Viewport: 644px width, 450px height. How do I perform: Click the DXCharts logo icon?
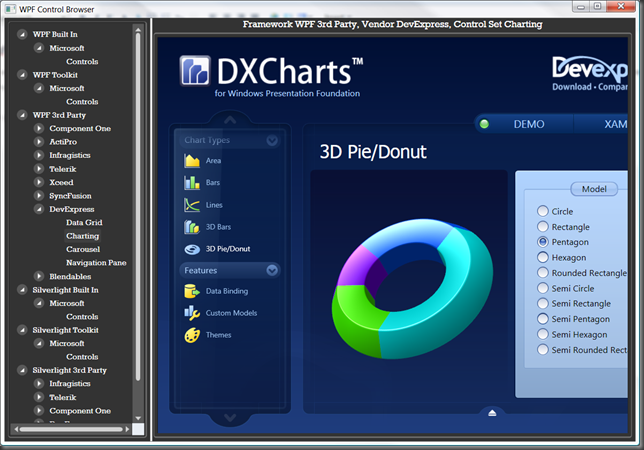(195, 71)
